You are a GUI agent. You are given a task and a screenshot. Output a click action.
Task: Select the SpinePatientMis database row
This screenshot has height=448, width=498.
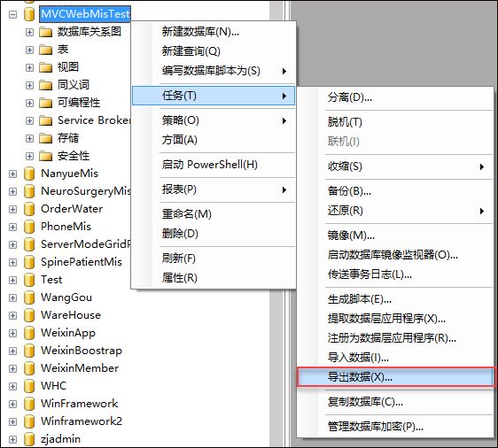coord(82,262)
